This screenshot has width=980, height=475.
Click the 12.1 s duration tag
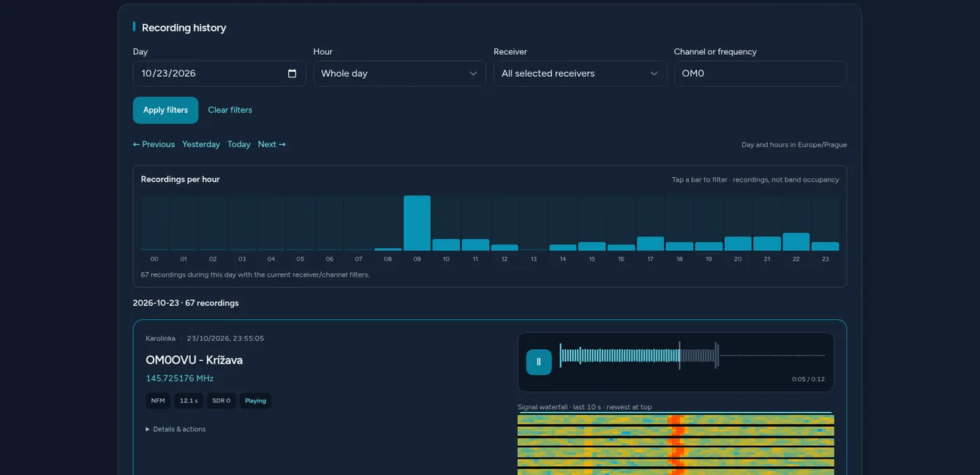tap(189, 400)
